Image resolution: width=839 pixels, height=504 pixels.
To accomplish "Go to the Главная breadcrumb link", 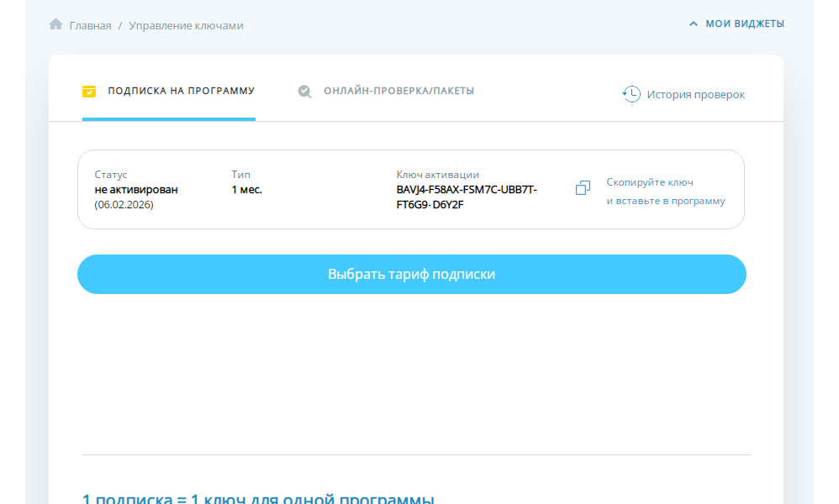I will coord(91,25).
